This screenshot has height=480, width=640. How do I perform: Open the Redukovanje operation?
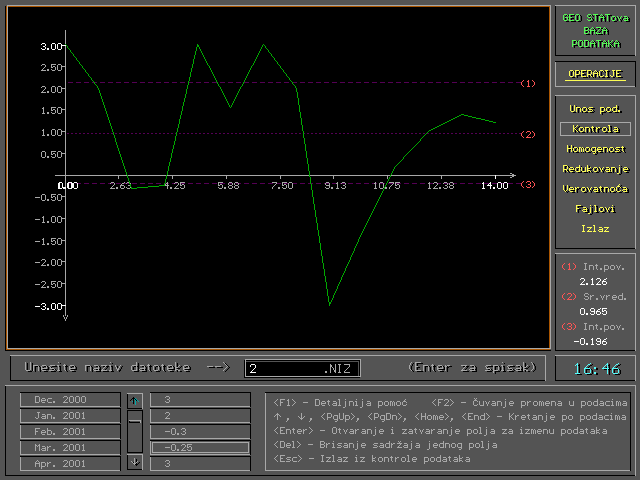pyautogui.click(x=595, y=169)
